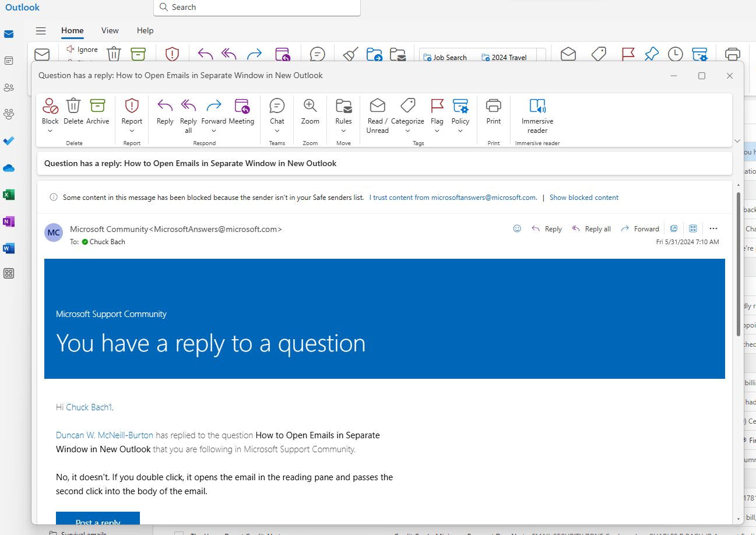Expand the Report dropdown arrow in popup ribbon
The width and height of the screenshot is (756, 535).
pos(132,131)
